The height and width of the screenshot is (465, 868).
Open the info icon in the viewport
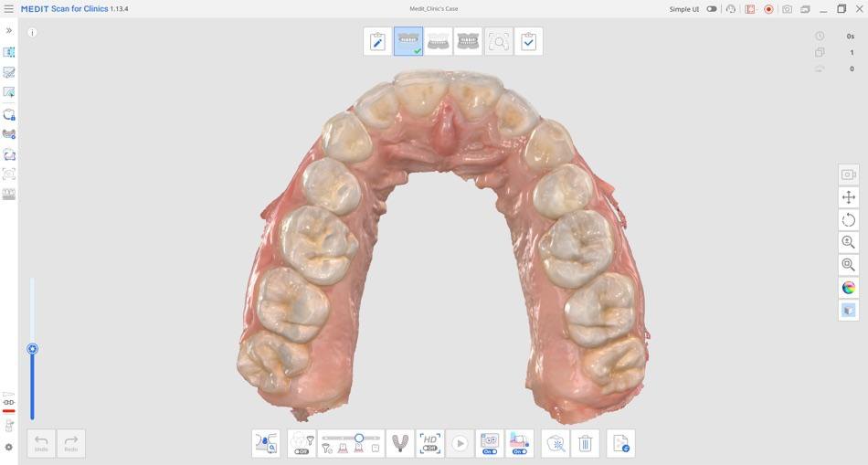[x=32, y=33]
